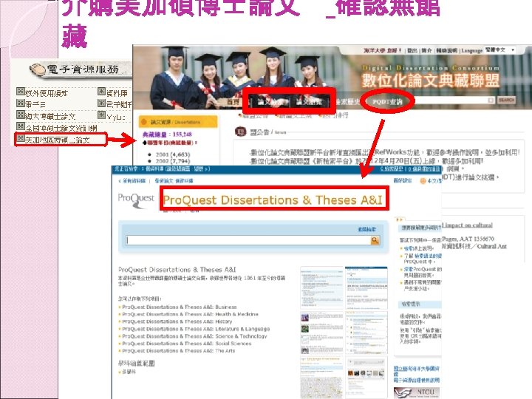Click the mouse icon in 電子資源服務 header

(38, 69)
